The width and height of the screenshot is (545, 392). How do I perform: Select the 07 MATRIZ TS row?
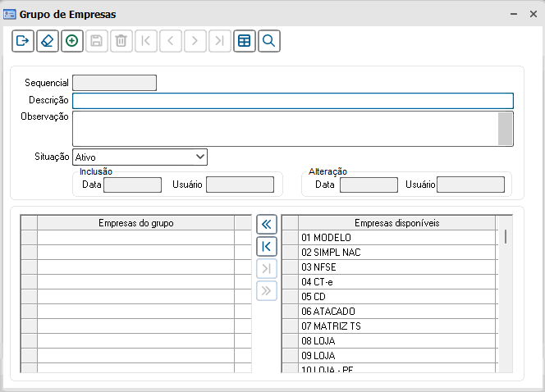[x=396, y=326]
